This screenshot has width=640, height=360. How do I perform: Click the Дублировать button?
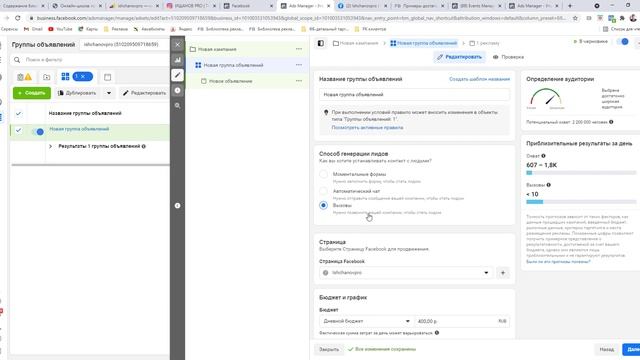pyautogui.click(x=77, y=93)
